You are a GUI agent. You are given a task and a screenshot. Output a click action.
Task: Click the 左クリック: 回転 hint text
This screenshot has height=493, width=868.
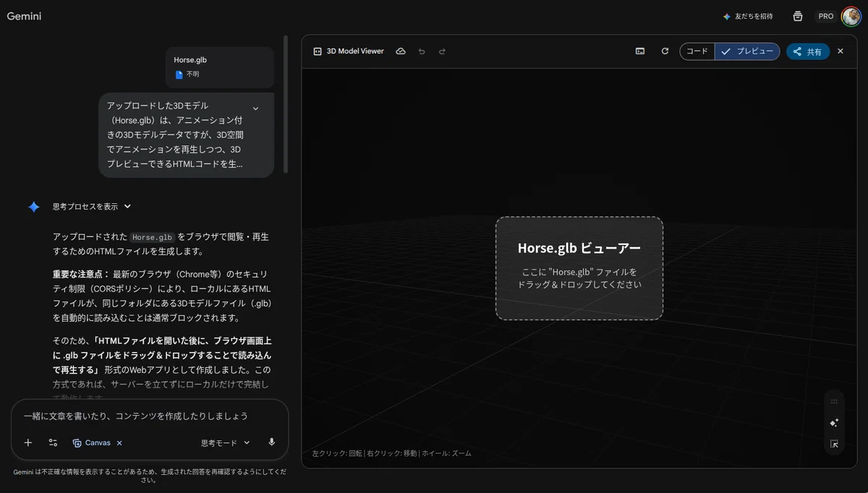pyautogui.click(x=337, y=453)
